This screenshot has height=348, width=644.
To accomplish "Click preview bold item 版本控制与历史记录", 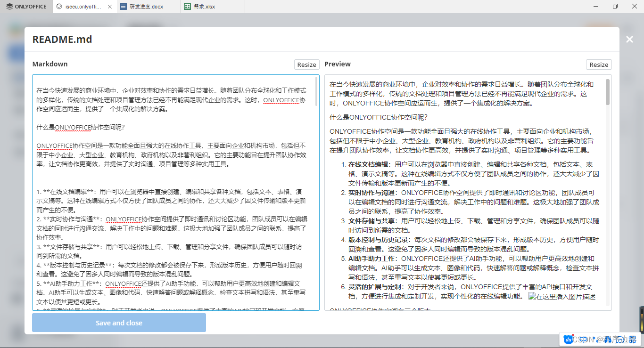I will (378, 240).
